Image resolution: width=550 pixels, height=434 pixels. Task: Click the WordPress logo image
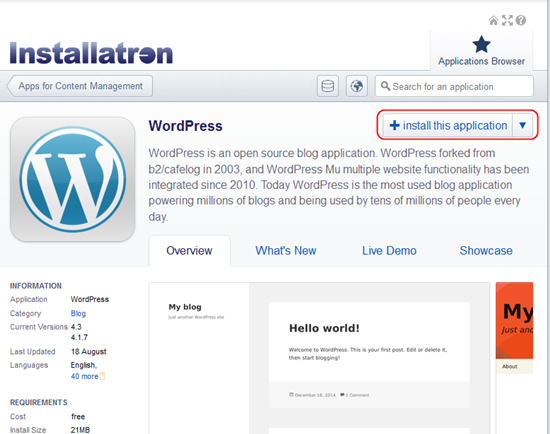(73, 179)
